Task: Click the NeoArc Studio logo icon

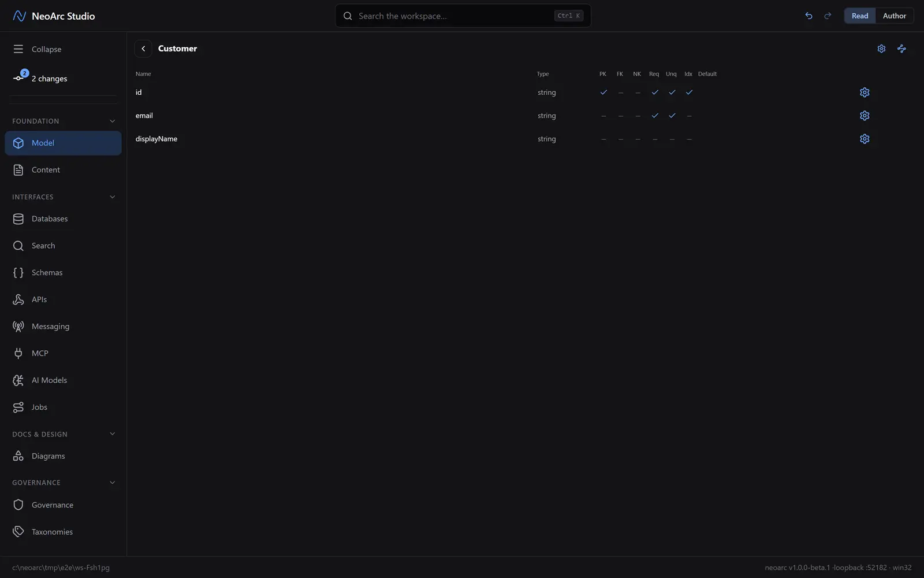Action: point(19,16)
